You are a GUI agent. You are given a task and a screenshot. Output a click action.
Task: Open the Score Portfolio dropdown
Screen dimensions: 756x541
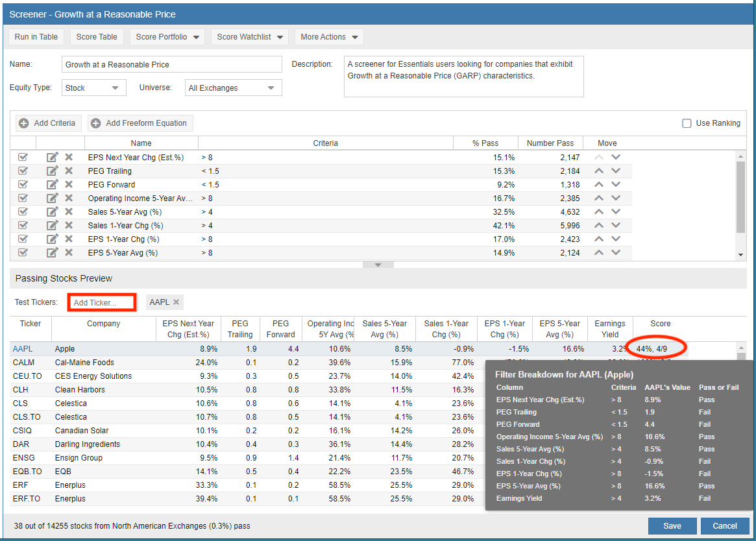167,36
